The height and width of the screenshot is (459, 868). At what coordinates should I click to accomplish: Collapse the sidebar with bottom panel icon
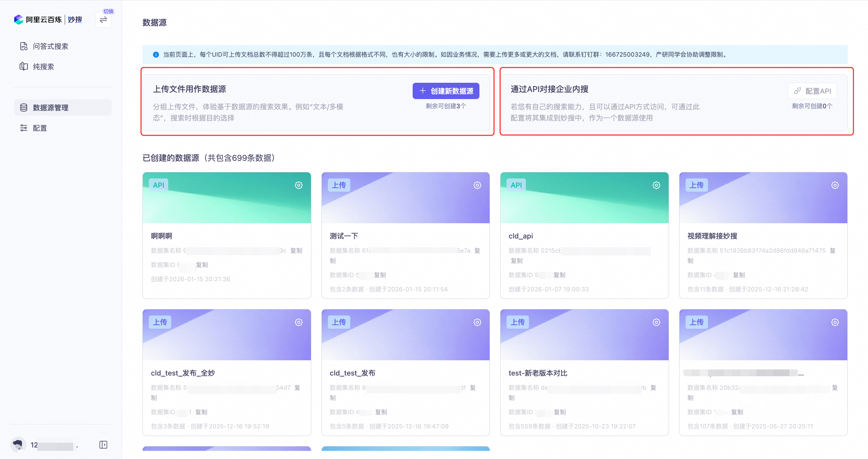coord(103,445)
